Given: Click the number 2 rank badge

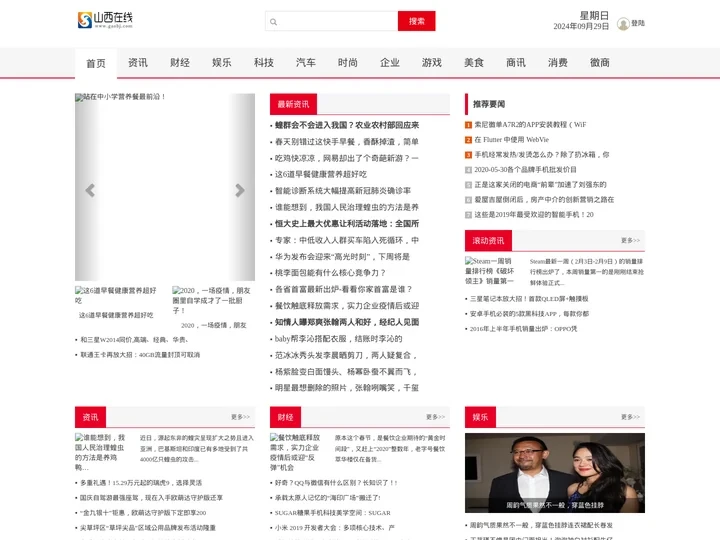Looking at the screenshot, I should (468, 140).
